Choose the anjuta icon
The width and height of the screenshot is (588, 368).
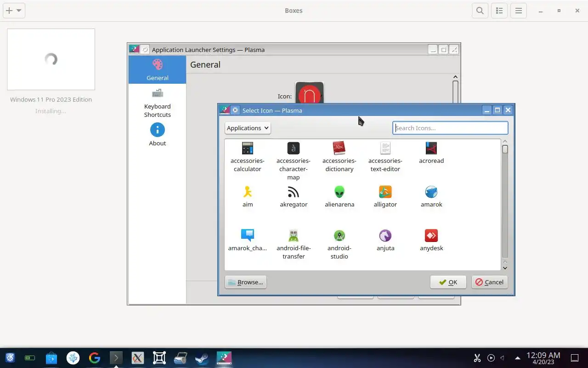point(385,241)
